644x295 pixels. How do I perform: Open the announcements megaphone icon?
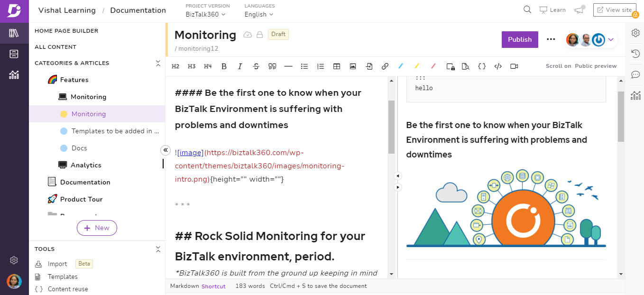(579, 9)
